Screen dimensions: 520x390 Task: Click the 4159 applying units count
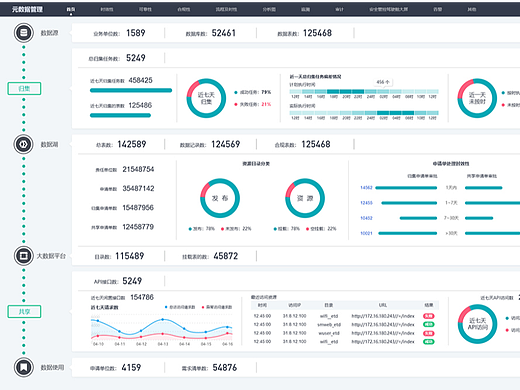pos(131,368)
